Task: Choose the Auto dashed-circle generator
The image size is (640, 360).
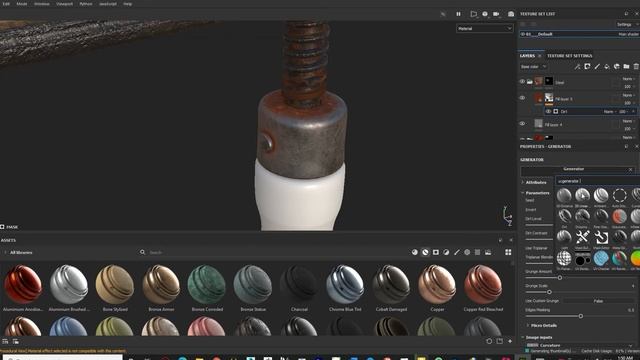Action: coord(619,196)
